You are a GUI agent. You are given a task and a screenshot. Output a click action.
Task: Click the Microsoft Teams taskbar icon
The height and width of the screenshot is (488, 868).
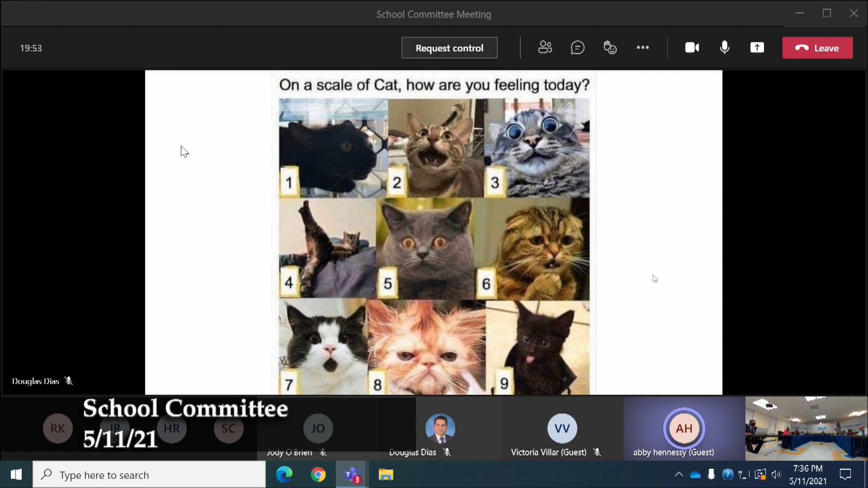[352, 475]
